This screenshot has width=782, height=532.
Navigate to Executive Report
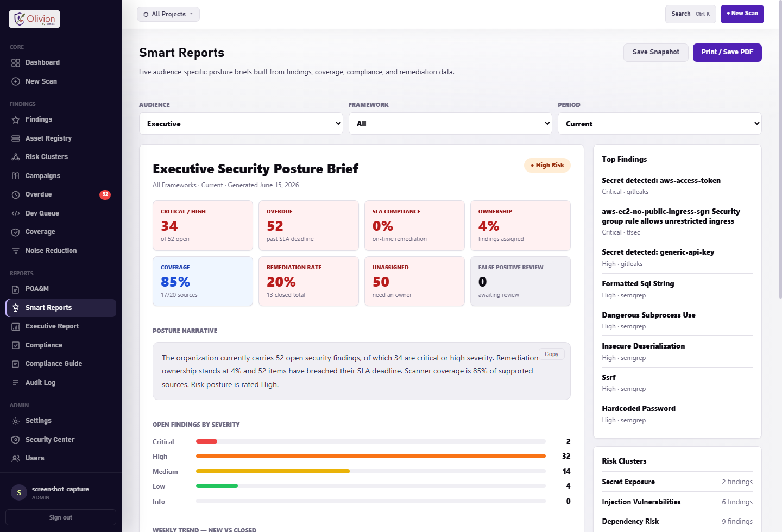tap(61, 326)
